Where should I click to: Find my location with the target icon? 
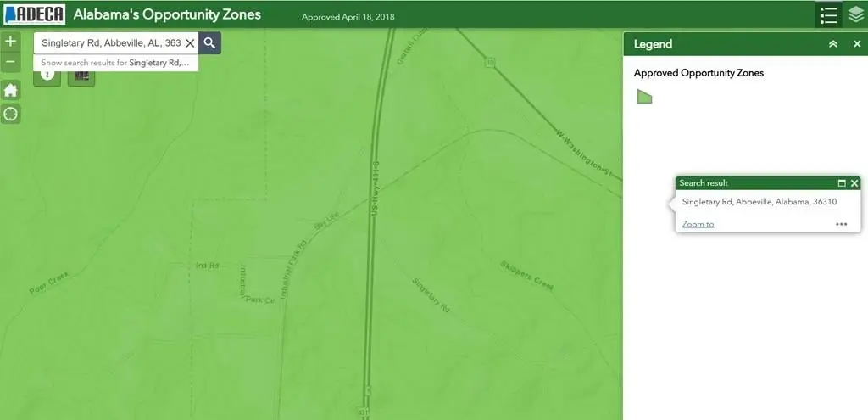[10, 115]
